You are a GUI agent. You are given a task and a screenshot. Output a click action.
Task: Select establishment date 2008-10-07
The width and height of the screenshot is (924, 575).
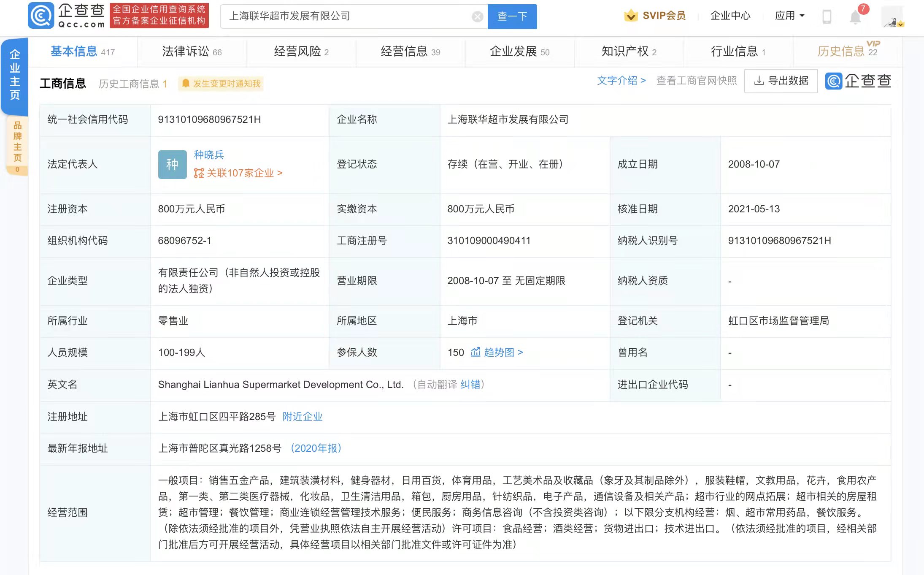coord(754,164)
